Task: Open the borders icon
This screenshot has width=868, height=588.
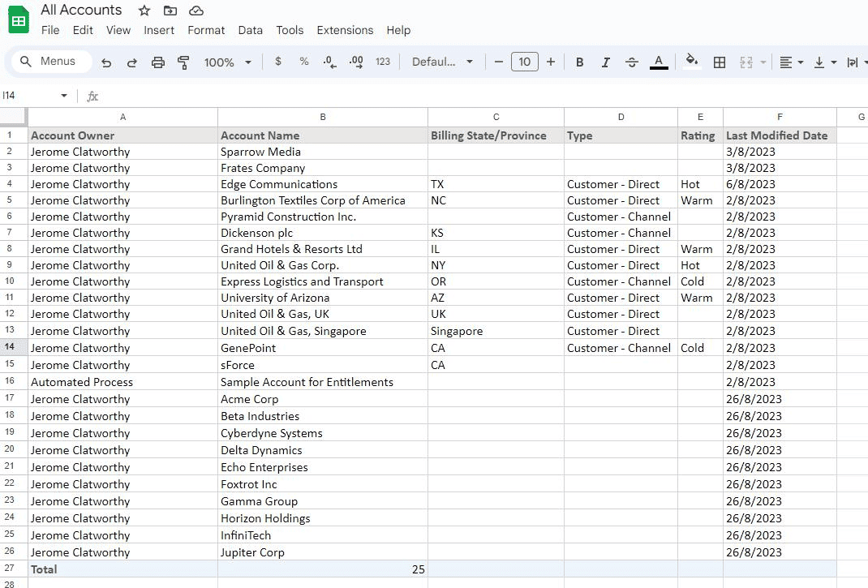Action: pos(720,62)
